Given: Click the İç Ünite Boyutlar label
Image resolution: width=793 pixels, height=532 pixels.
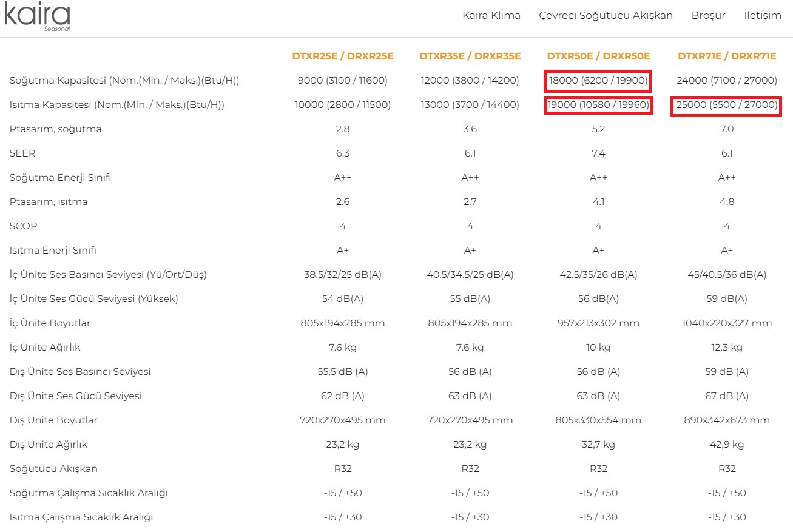Looking at the screenshot, I should (50, 323).
